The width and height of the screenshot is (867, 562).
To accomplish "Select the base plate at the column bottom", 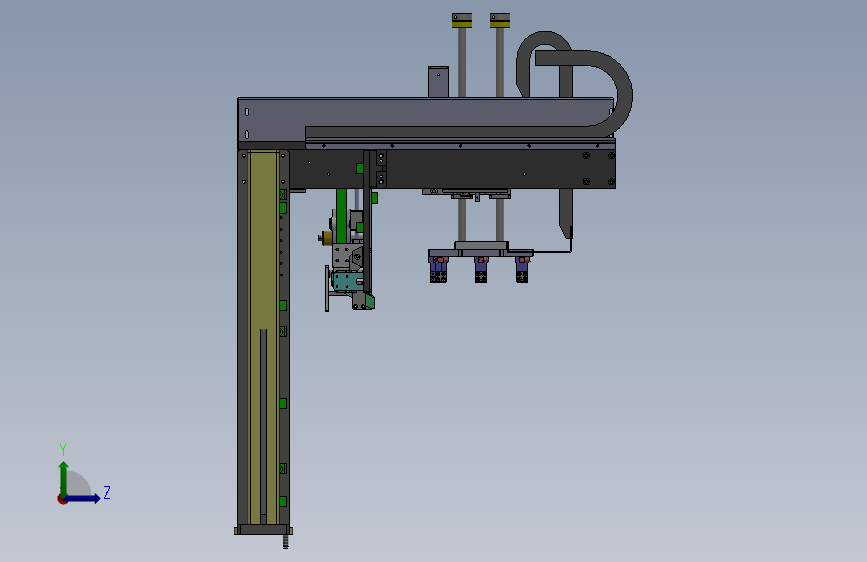I will point(263,530).
